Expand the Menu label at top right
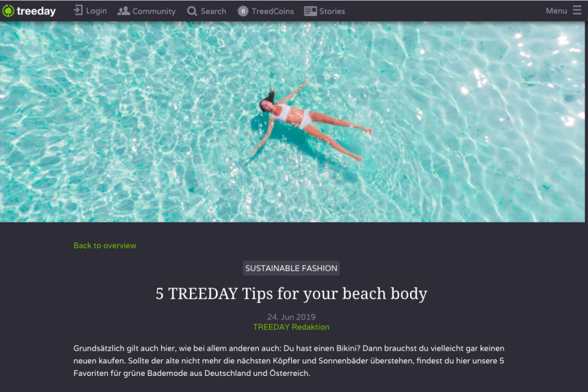Viewport: 588px width, 392px height. pos(556,11)
